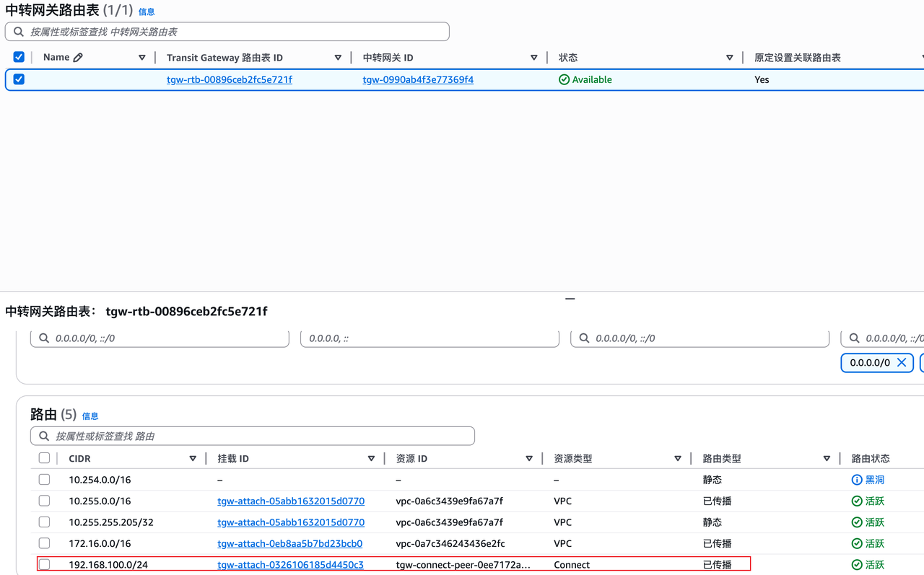The width and height of the screenshot is (924, 575).
Task: Click the 信息 link next to 路由 (5)
Action: click(x=90, y=416)
